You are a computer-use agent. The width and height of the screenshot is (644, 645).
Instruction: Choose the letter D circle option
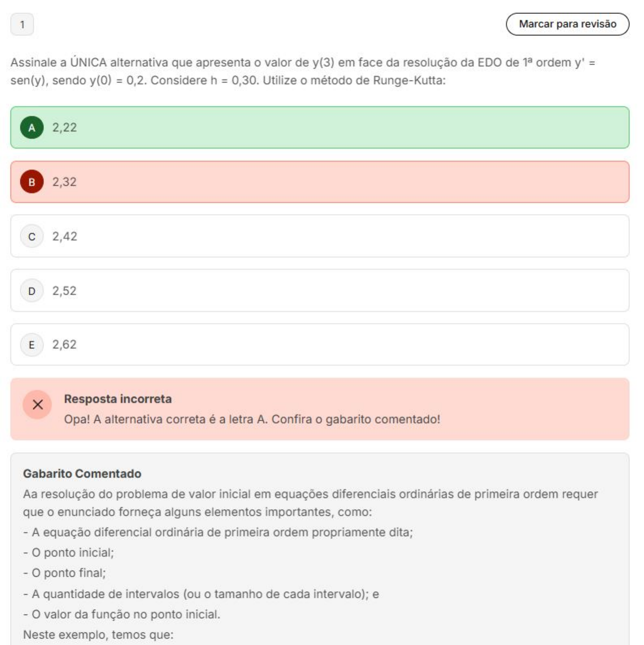pyautogui.click(x=32, y=291)
